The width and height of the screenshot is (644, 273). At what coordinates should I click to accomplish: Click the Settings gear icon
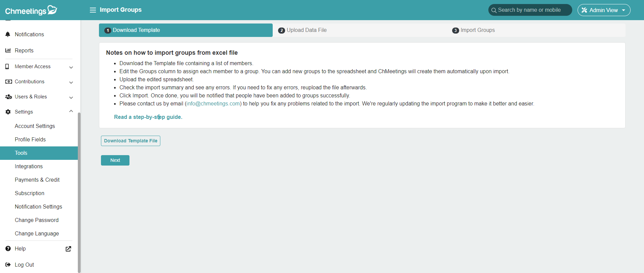8,112
